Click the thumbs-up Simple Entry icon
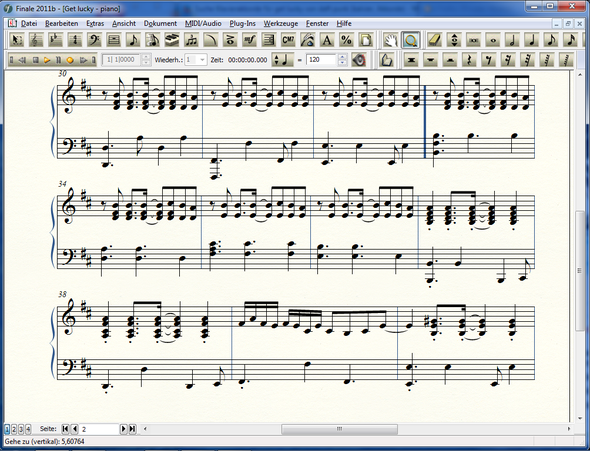 [x=386, y=60]
